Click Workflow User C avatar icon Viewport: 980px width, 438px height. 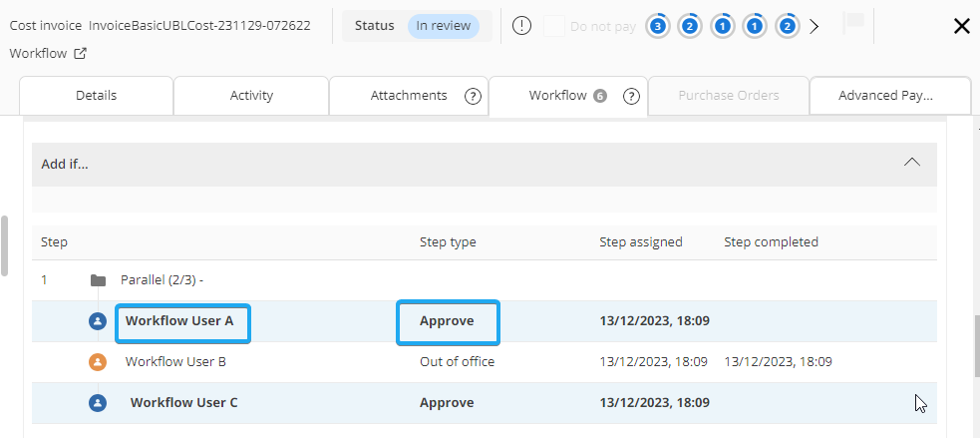[x=98, y=403]
